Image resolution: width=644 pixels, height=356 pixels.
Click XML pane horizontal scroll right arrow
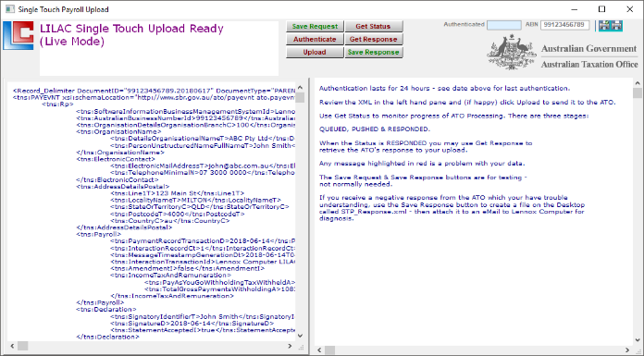click(290, 346)
